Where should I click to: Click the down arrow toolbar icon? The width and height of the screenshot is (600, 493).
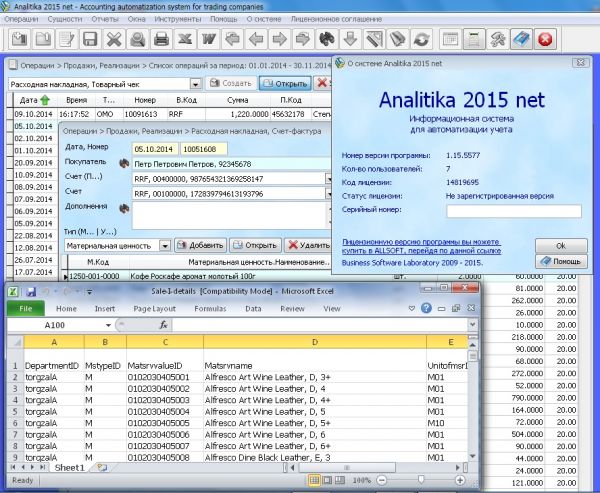[350, 39]
